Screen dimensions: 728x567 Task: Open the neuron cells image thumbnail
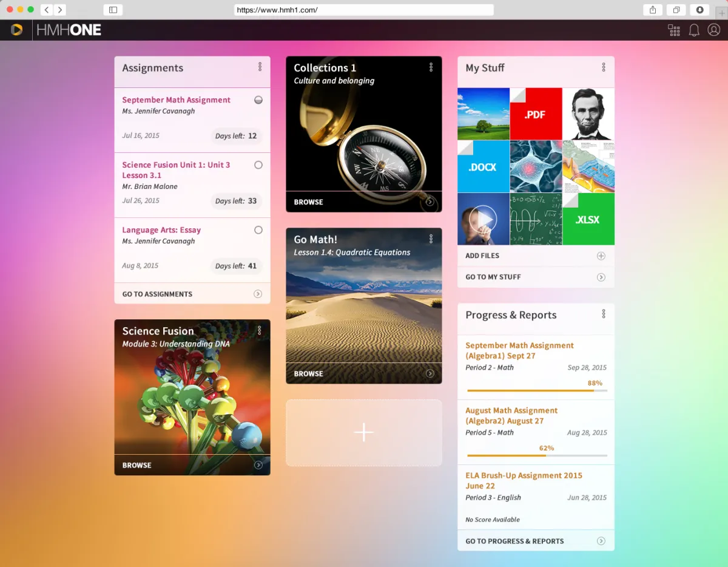pos(536,167)
